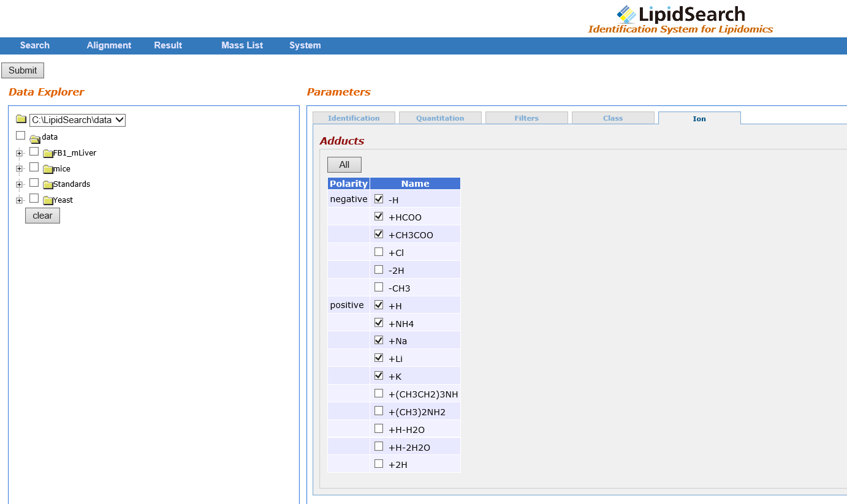Select the Ion tab
Viewport: 847px width, 504px height.
(699, 118)
